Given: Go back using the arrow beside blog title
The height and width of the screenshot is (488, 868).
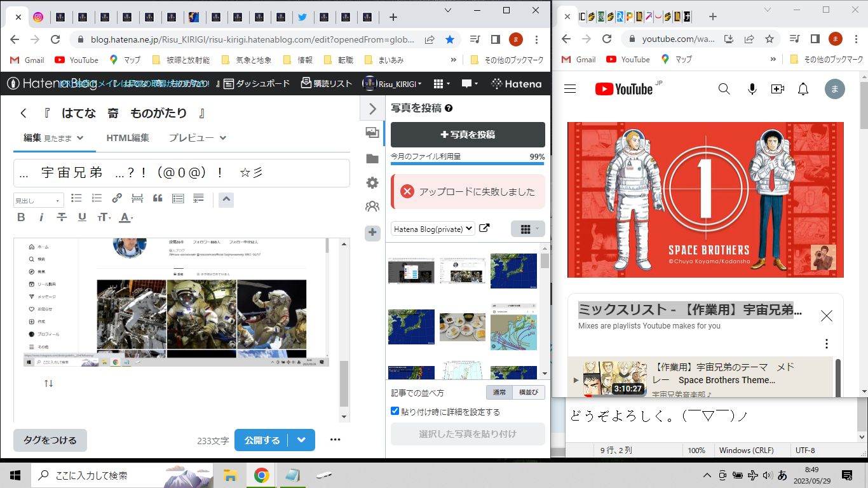Looking at the screenshot, I should coord(24,114).
